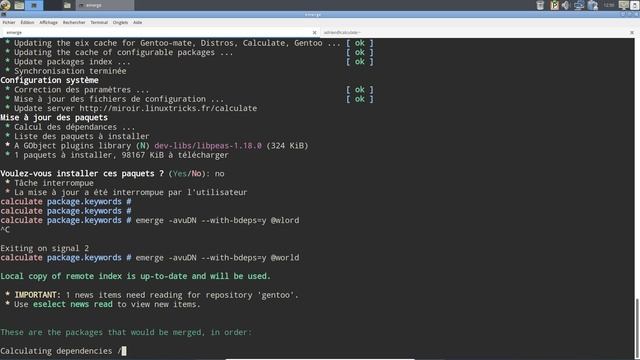640x360 pixels.
Task: Click the white icon at panel's far right
Action: [635, 5]
